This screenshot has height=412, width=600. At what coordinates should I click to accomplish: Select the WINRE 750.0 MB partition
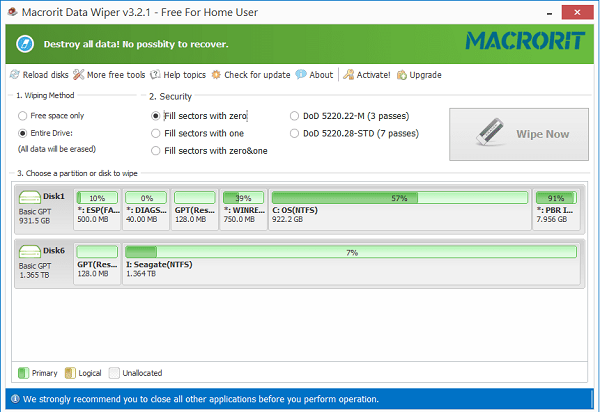tap(243, 210)
